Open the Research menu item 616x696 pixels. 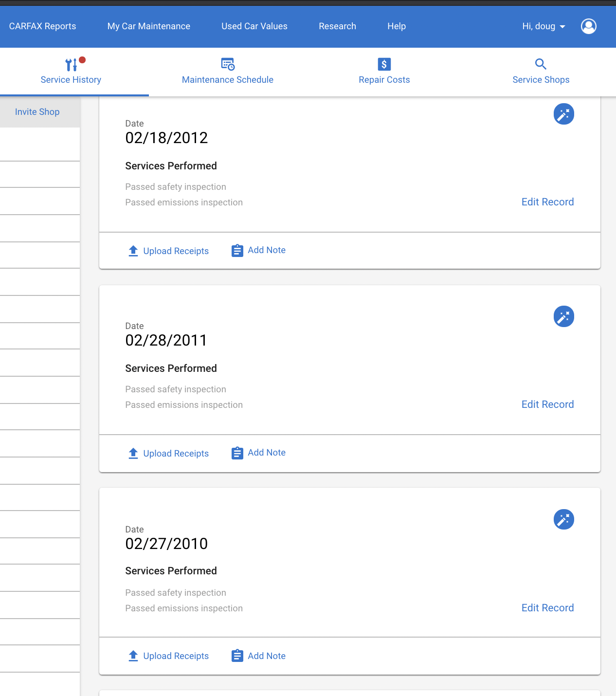(x=337, y=26)
